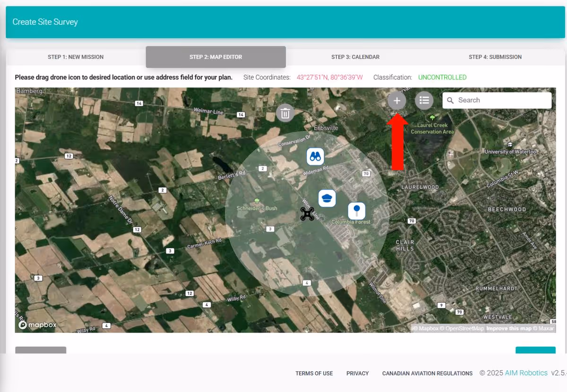Switch to Step 4: Submission tab
Screen dimensions: 567x392
click(x=495, y=57)
